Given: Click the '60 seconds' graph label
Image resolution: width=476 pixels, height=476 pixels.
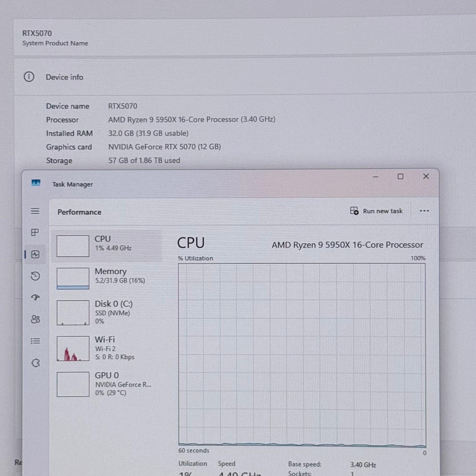Looking at the screenshot, I should point(194,451).
